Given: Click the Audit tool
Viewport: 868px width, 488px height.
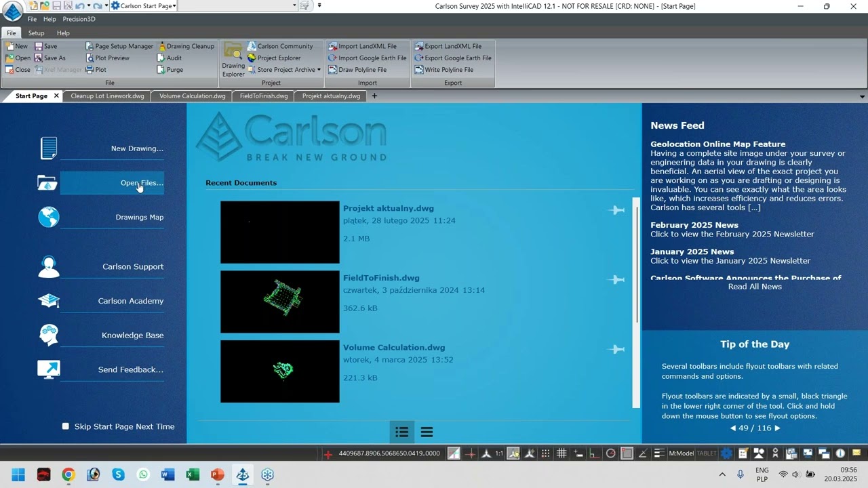Looking at the screenshot, I should [x=170, y=58].
